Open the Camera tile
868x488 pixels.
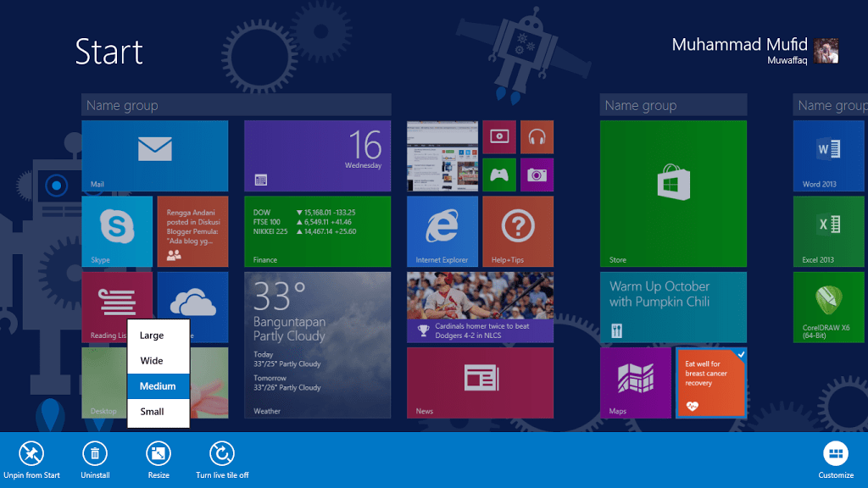tap(537, 175)
